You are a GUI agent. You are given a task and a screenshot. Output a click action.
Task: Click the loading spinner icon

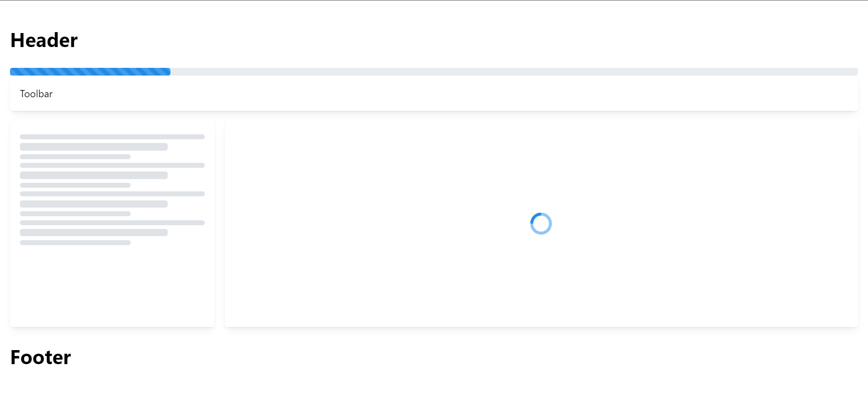pos(541,223)
